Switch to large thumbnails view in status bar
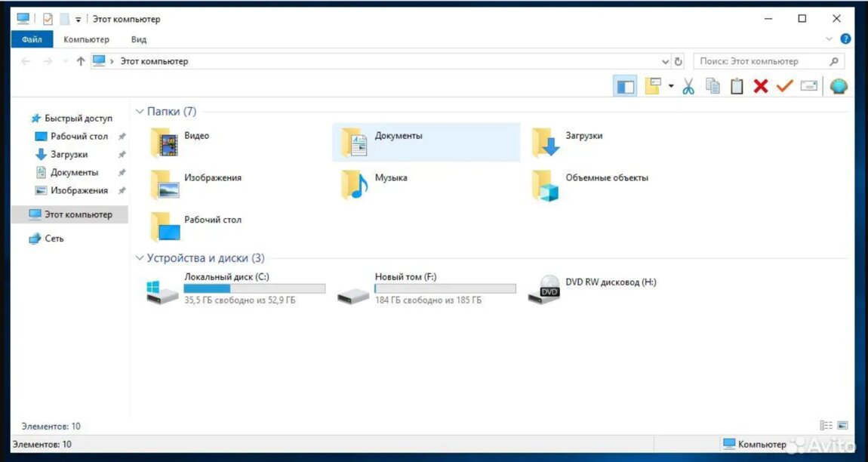868x462 pixels. (842, 426)
